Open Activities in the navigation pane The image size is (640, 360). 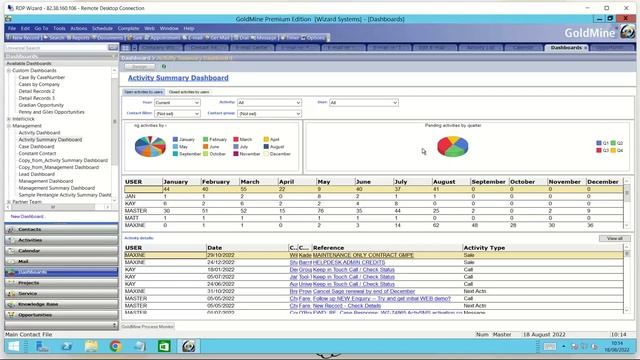61,240
